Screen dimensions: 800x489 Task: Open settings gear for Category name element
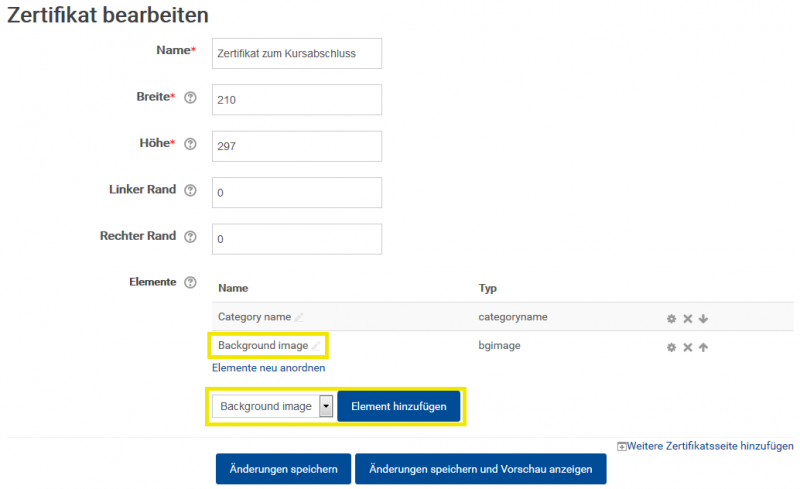[x=671, y=319]
